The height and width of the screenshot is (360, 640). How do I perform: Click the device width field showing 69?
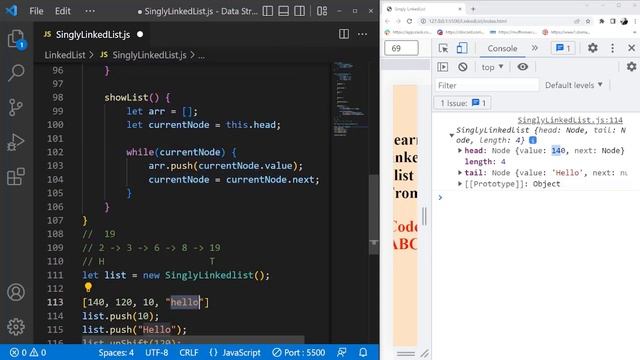[401, 48]
